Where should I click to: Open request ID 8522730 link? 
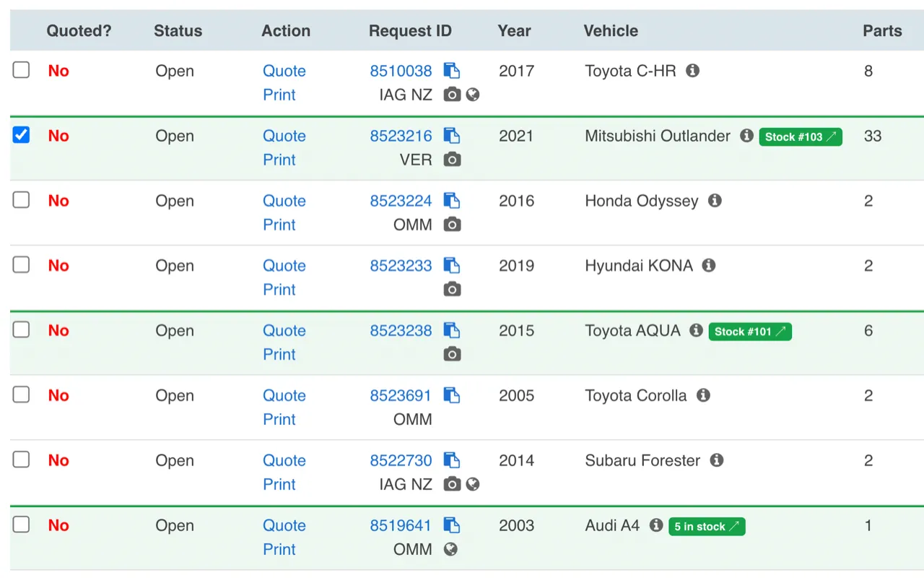(401, 461)
